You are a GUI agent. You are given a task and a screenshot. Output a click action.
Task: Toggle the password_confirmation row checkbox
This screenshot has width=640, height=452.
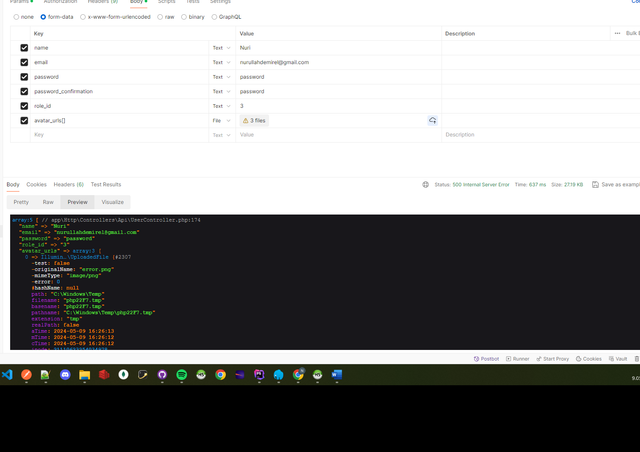point(24,91)
